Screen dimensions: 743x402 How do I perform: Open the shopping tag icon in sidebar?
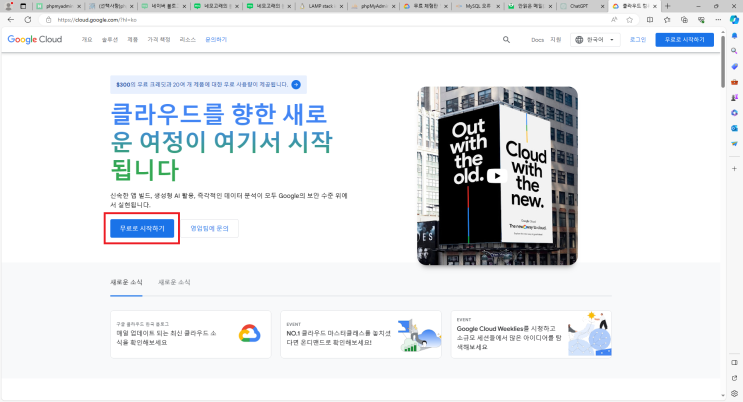[x=734, y=66]
